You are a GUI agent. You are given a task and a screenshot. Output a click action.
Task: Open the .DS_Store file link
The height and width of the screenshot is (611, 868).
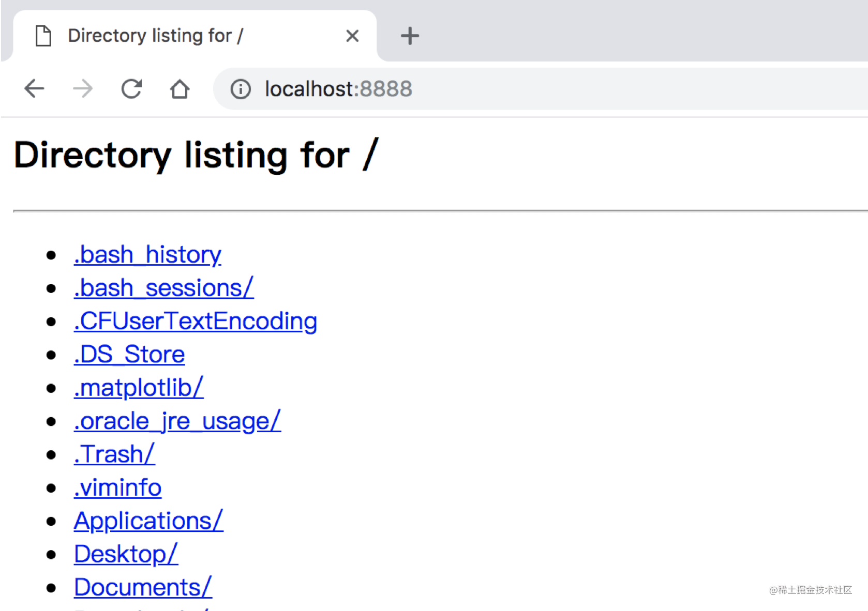(129, 355)
